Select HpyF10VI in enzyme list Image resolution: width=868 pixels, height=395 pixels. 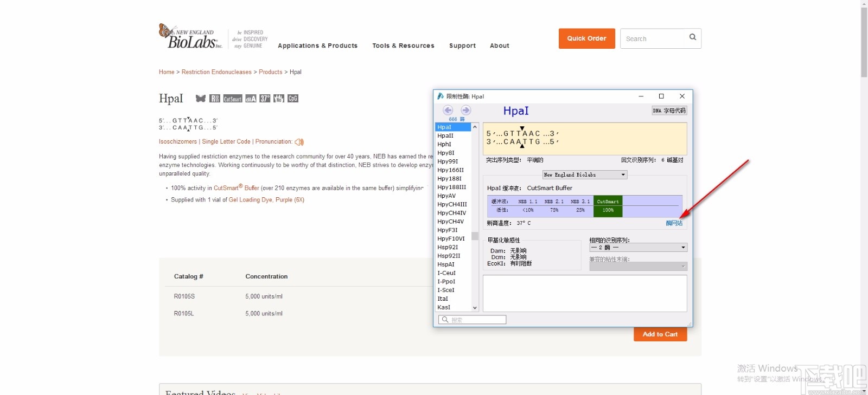pyautogui.click(x=453, y=239)
